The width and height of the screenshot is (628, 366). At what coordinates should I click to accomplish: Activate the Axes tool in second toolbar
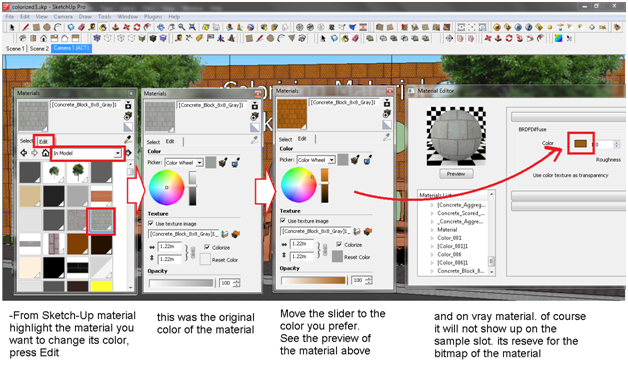coord(221,38)
